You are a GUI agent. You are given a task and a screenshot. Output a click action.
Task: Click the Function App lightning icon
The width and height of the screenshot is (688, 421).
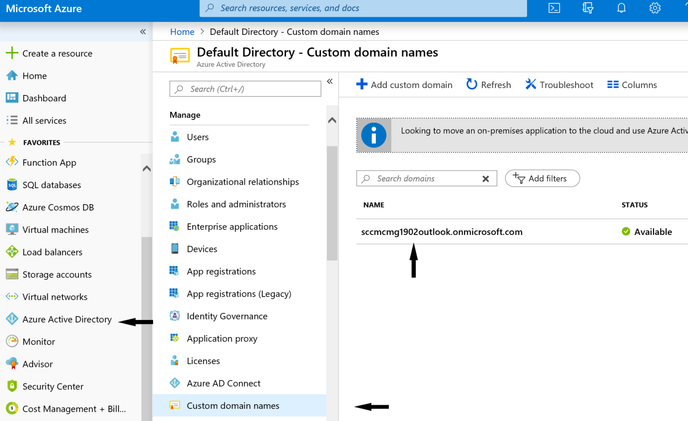click(x=12, y=162)
